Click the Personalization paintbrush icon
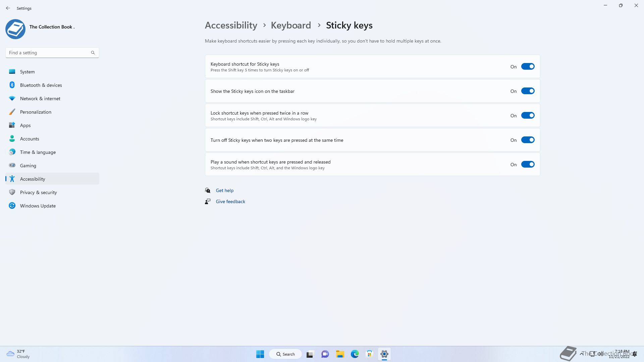 click(x=12, y=112)
